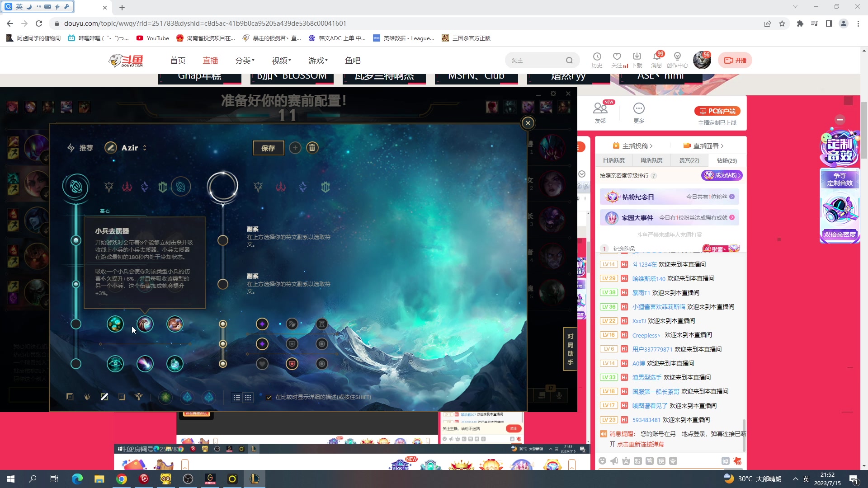The width and height of the screenshot is (868, 488).
Task: Switch rune layout to grid view
Action: (x=248, y=398)
